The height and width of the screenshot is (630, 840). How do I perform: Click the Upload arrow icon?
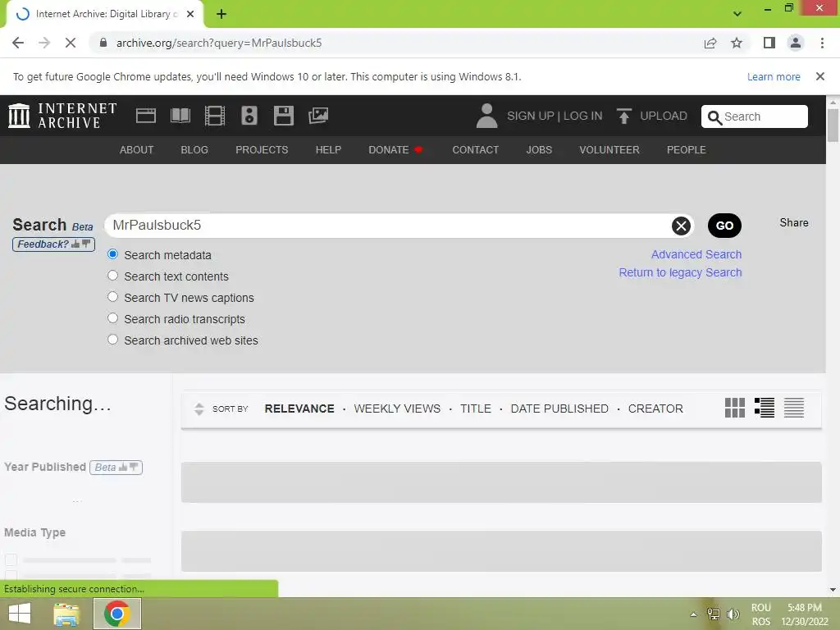click(623, 116)
